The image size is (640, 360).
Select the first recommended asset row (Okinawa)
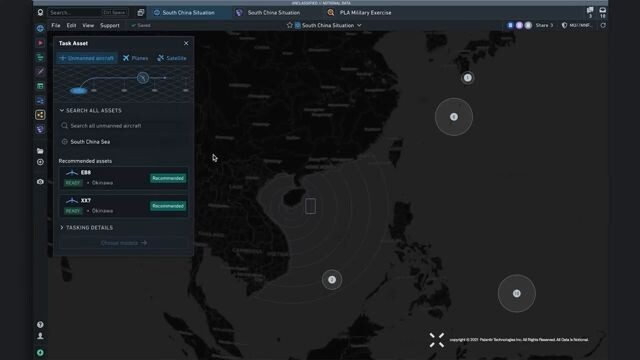tap(123, 178)
